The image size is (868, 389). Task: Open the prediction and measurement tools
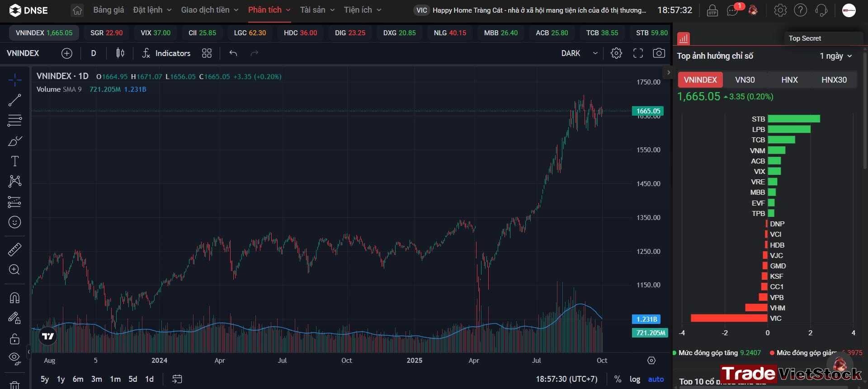tap(14, 202)
